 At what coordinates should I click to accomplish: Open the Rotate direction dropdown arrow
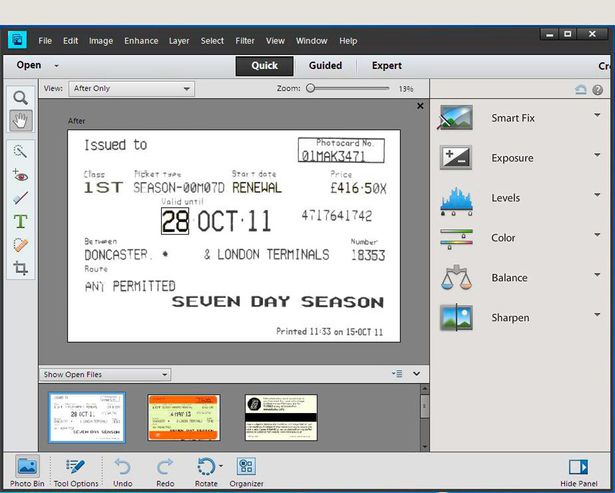(221, 466)
